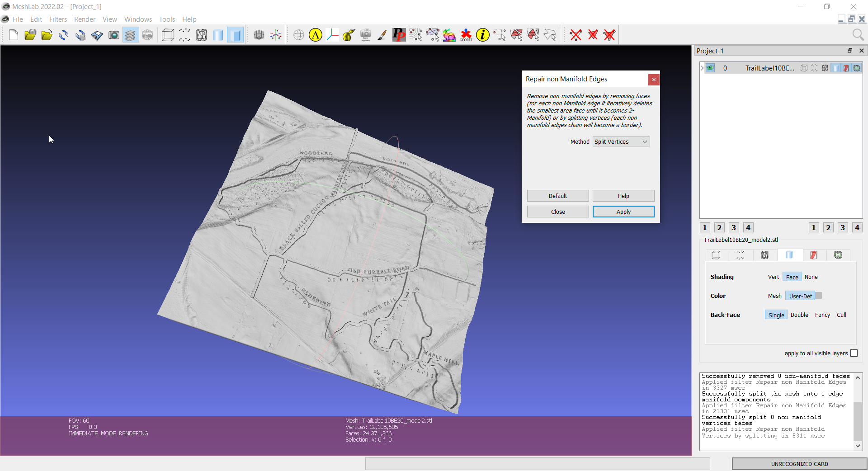Toggle the Show Layer Dialog icon
This screenshot has width=868, height=471.
click(131, 35)
